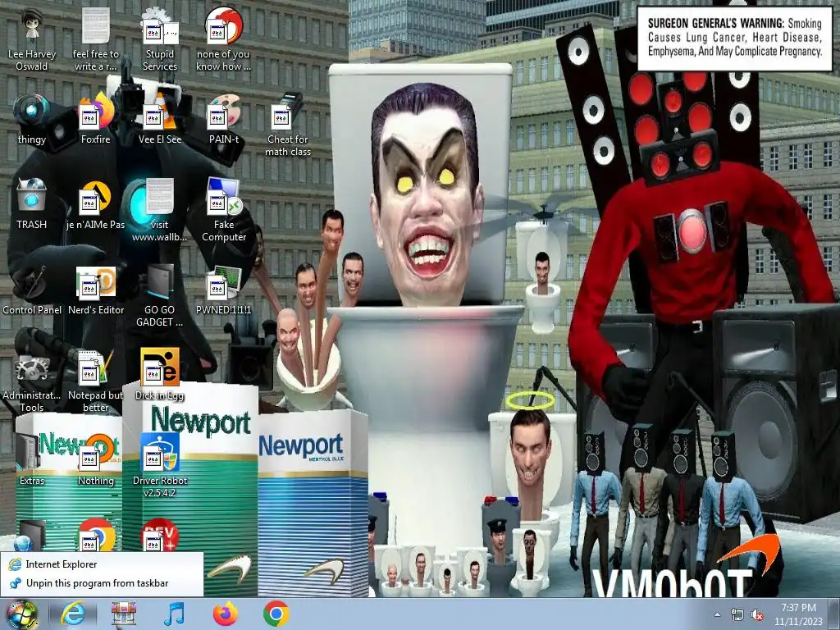This screenshot has height=630, width=840.
Task: Open the PAIN-t shortcut
Action: click(x=223, y=120)
